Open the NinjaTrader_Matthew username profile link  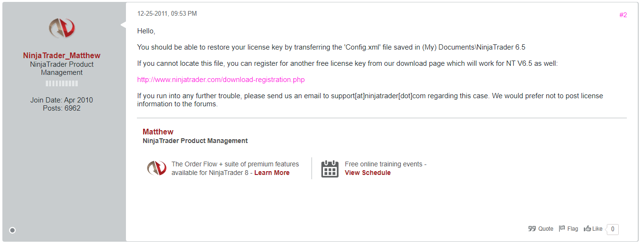pyautogui.click(x=62, y=55)
